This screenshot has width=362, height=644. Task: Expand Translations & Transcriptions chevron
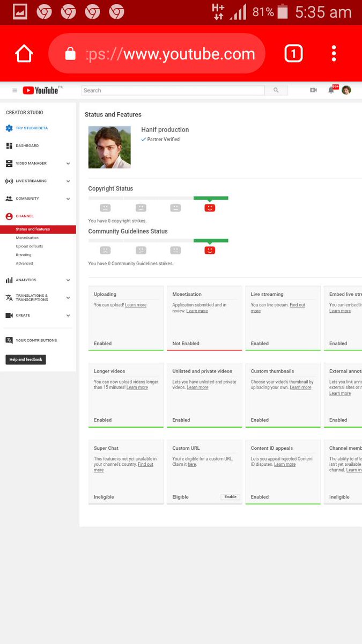point(68,298)
